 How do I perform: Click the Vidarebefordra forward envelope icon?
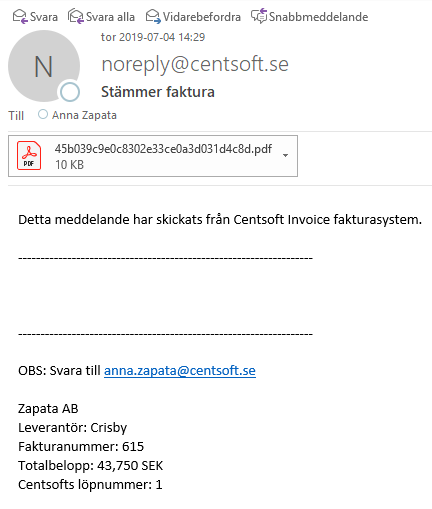153,17
